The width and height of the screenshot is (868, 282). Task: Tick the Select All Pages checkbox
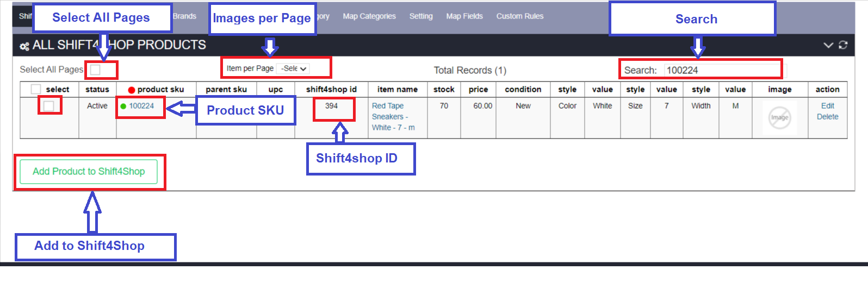point(95,70)
